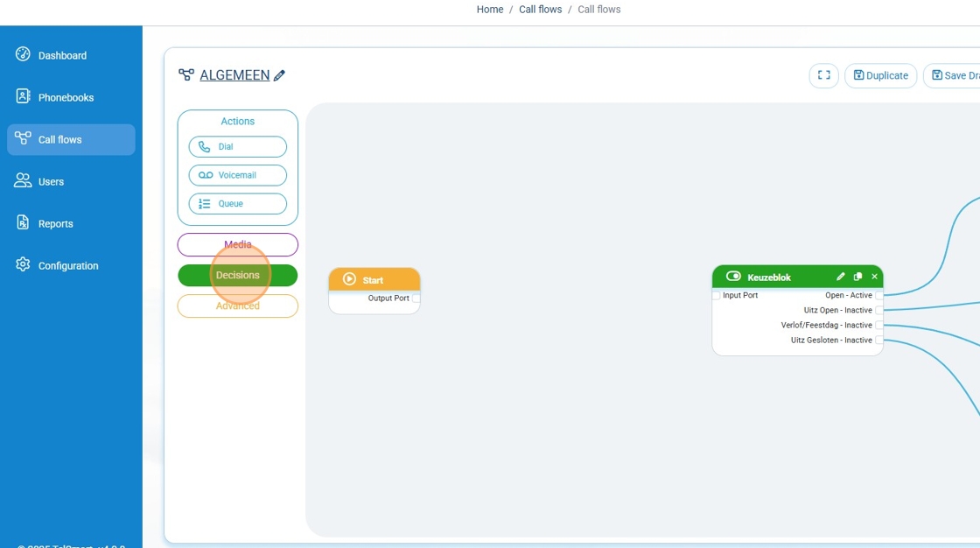The height and width of the screenshot is (548, 980).
Task: Click the Open - Active output port
Action: click(x=879, y=296)
